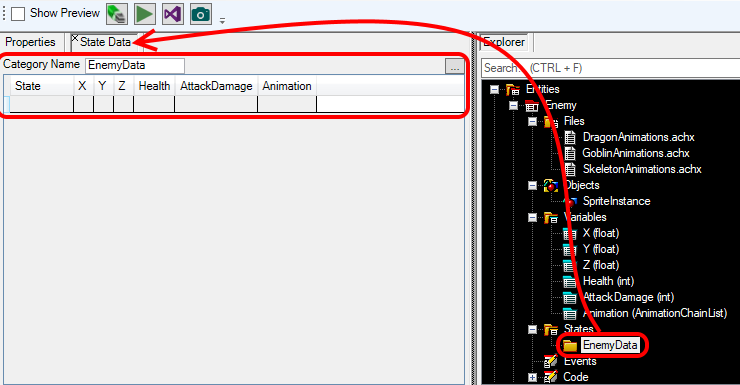The height and width of the screenshot is (385, 740).
Task: Click the rebuild/generate code toolbar icon
Action: 117,14
